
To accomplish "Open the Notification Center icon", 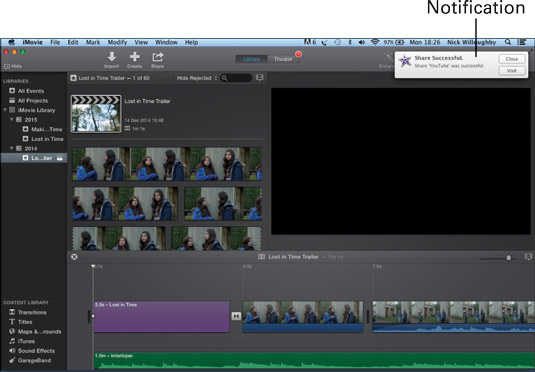I will pos(521,42).
